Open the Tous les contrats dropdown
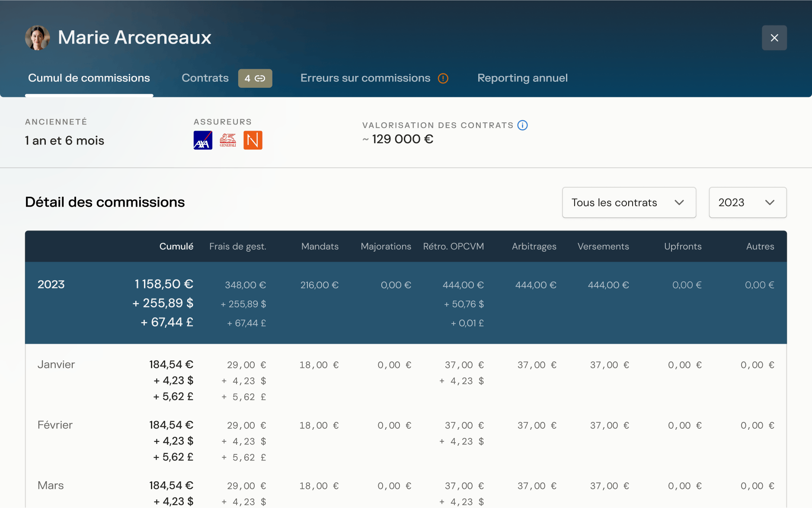The width and height of the screenshot is (812, 508). [629, 202]
